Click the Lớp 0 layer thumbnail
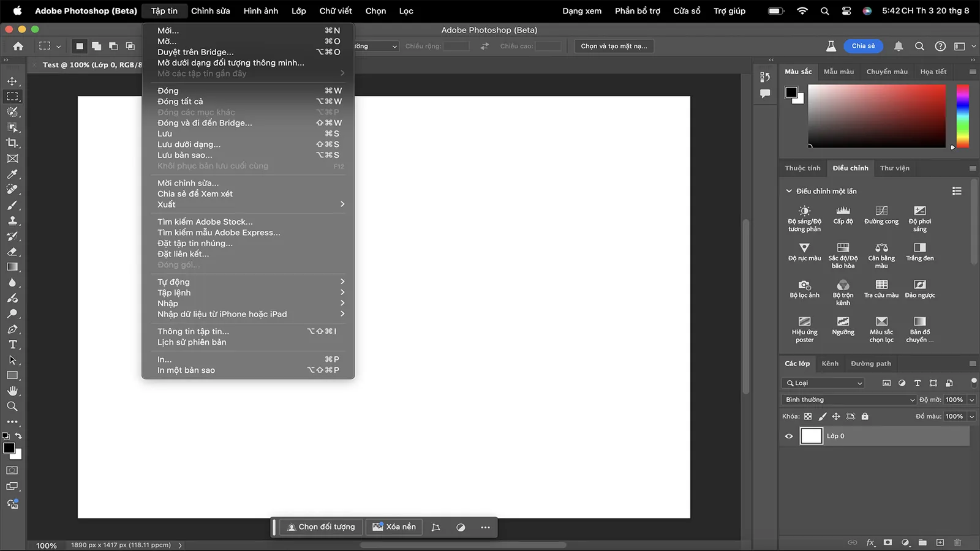The width and height of the screenshot is (980, 551). pos(812,437)
